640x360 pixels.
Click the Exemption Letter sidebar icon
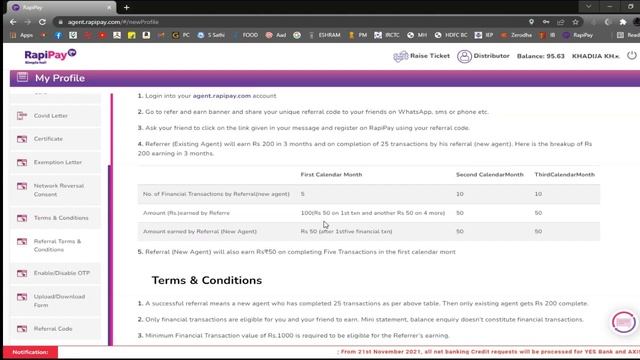click(x=22, y=162)
